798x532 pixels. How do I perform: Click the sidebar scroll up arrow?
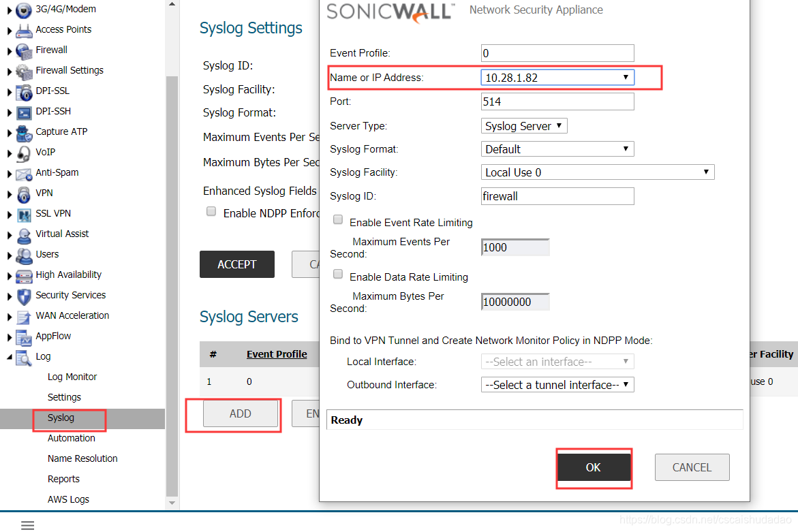tap(172, 4)
